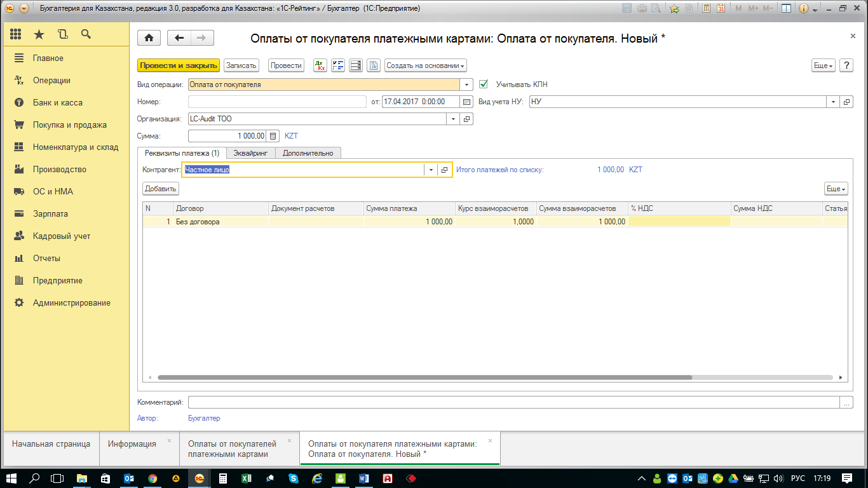This screenshot has width=868, height=488.
Task: Open Контрагент item with open-form icon
Action: (445, 170)
